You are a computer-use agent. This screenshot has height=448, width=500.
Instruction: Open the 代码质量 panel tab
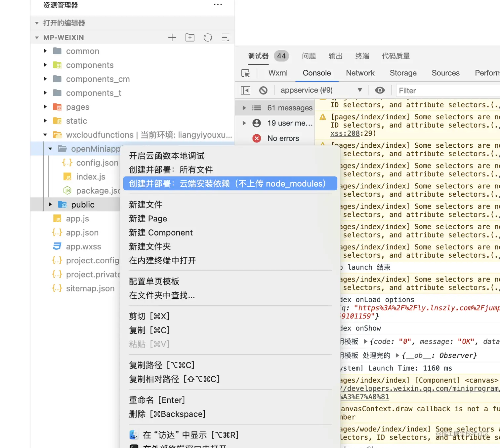click(396, 56)
